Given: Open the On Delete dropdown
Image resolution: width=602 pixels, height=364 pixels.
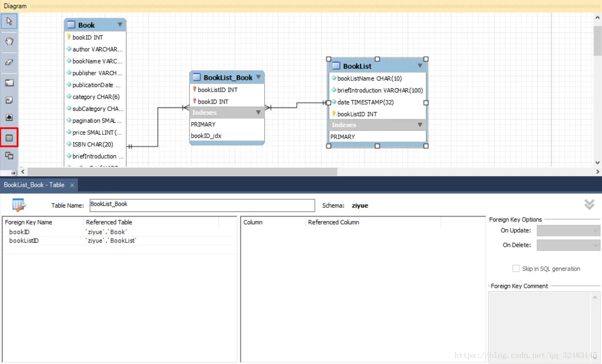Looking at the screenshot, I should (568, 245).
